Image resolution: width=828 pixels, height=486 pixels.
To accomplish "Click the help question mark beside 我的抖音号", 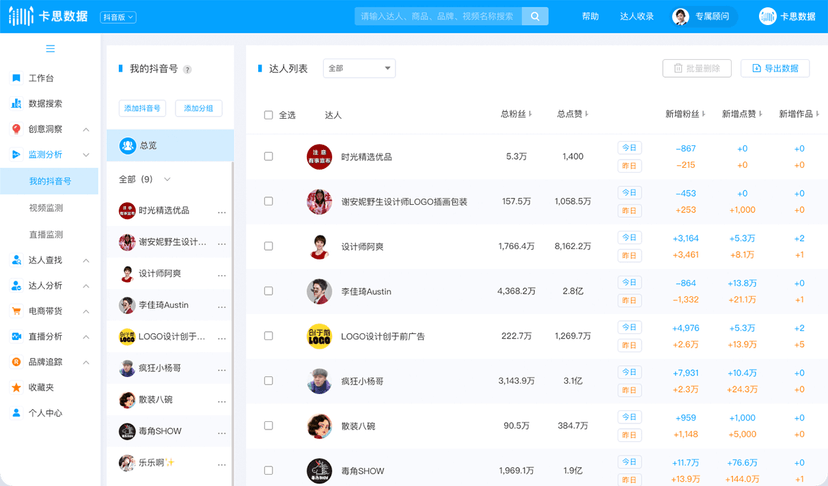I will (187, 69).
